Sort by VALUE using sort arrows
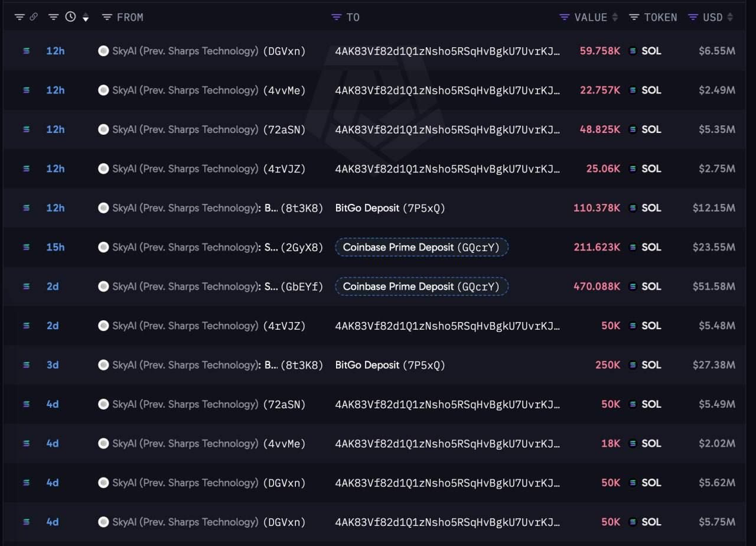756x546 pixels. pos(615,17)
